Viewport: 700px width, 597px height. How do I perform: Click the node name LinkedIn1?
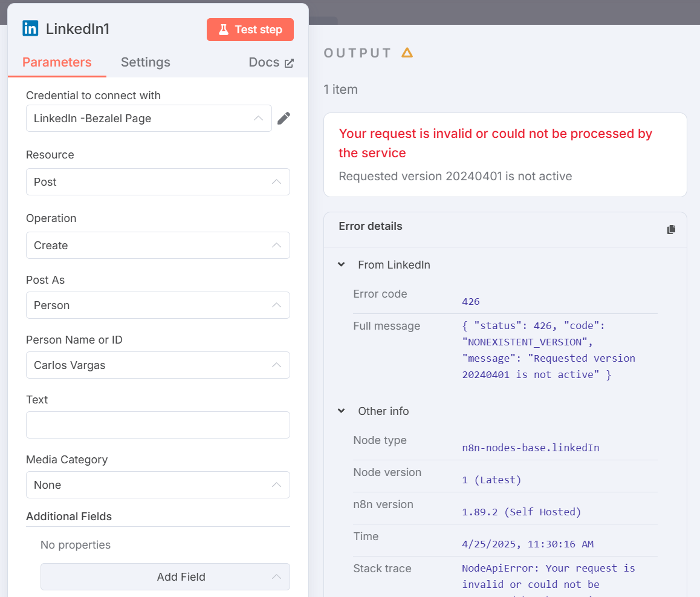[x=78, y=28]
